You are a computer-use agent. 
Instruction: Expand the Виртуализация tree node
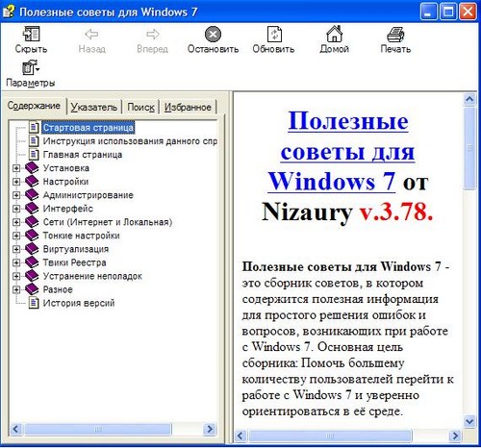pos(16,249)
